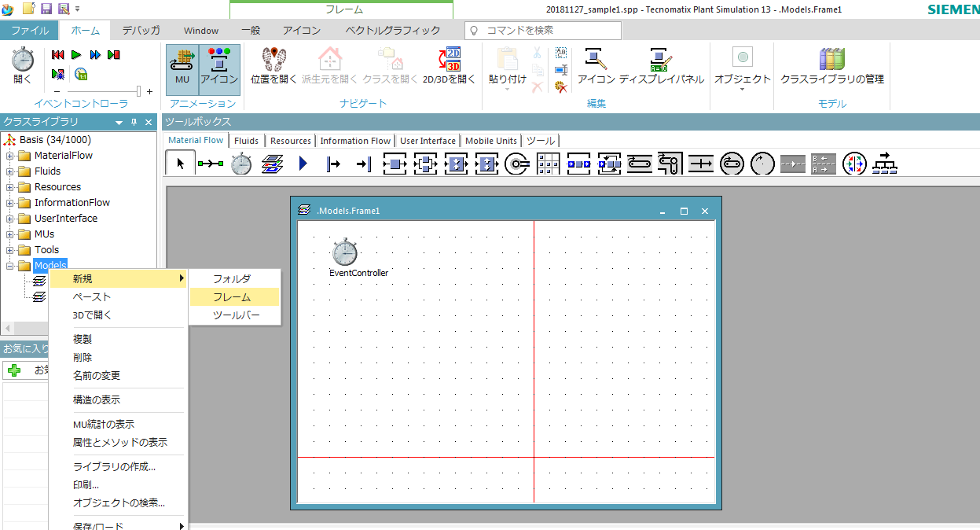Select the Interface blue triangle tool
This screenshot has height=530, width=980.
303,163
